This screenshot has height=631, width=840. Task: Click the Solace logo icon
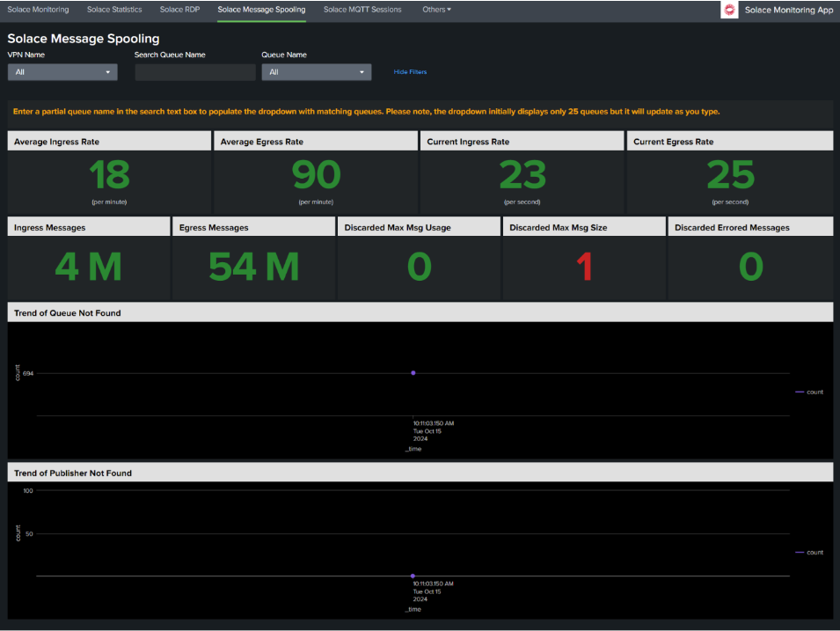[729, 10]
